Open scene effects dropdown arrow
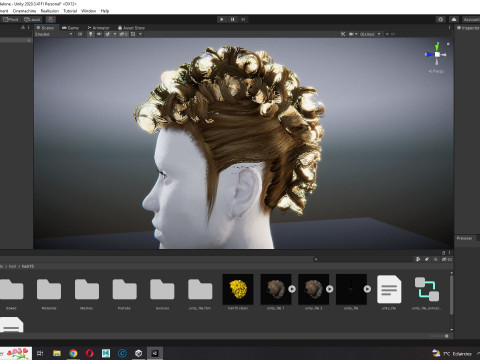Viewport: 480px width, 360px height. click(x=115, y=34)
